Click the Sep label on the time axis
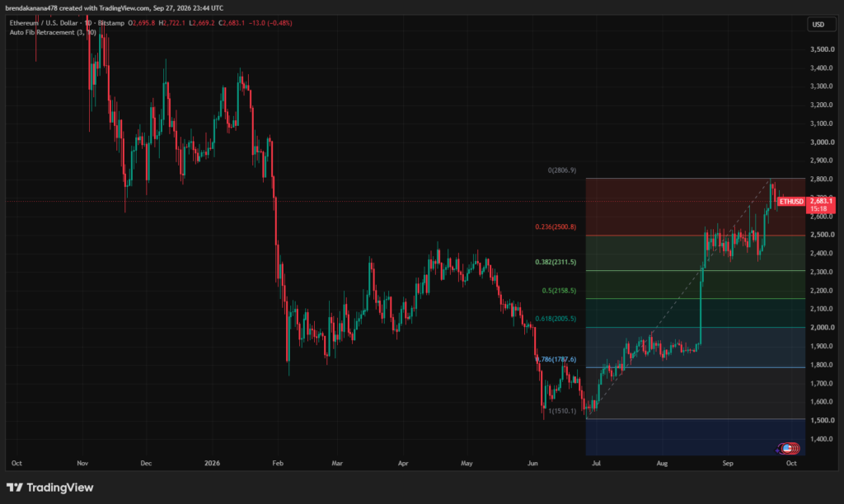 tap(728, 463)
